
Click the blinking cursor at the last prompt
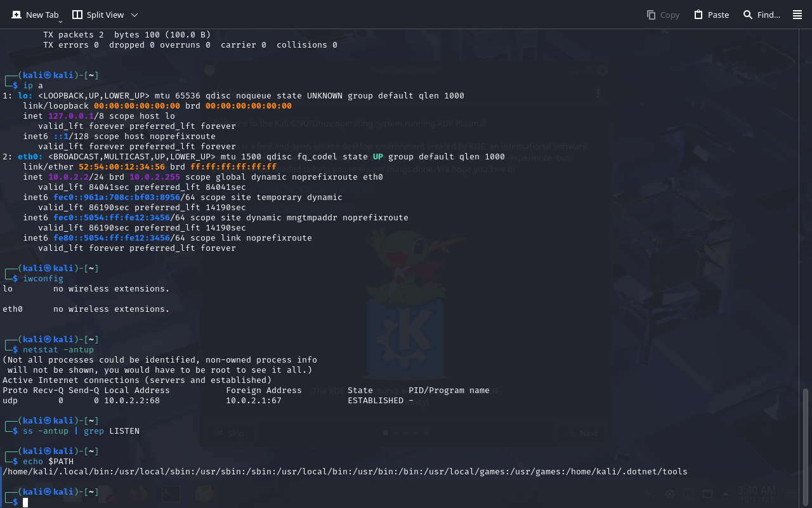(x=26, y=502)
